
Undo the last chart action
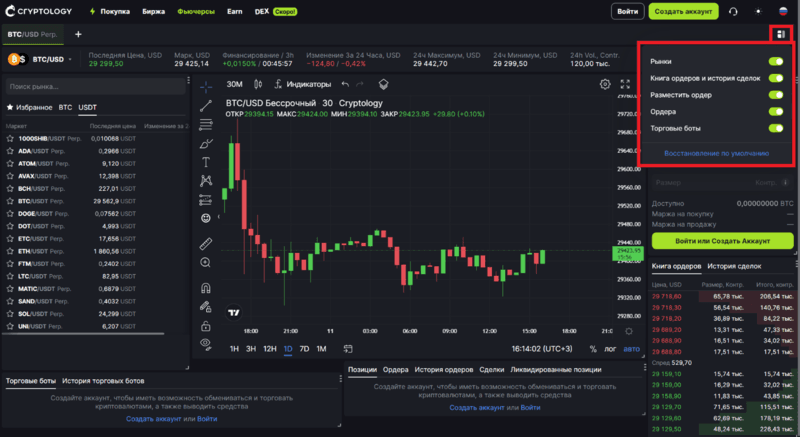coord(345,84)
